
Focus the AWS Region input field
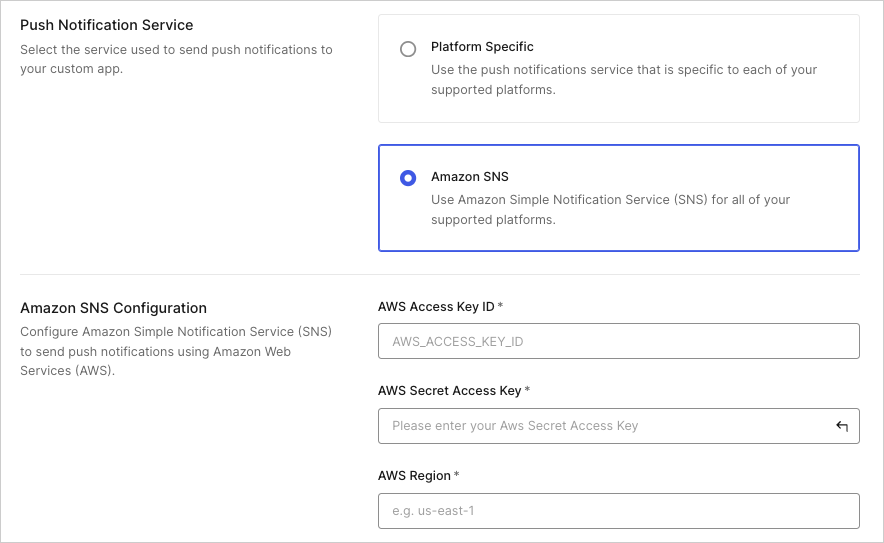618,511
